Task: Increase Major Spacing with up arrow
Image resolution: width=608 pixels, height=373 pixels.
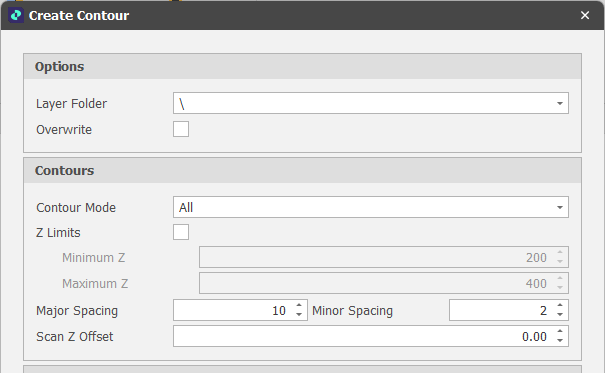Action: click(x=299, y=306)
